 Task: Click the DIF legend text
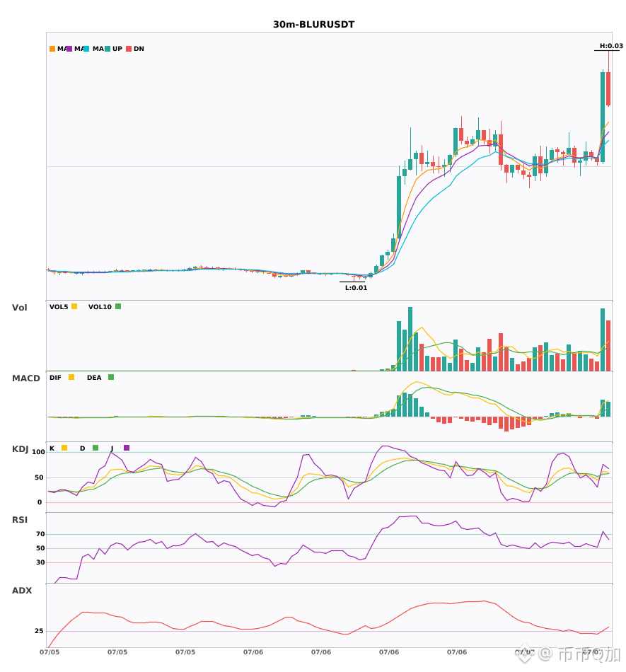click(x=55, y=378)
